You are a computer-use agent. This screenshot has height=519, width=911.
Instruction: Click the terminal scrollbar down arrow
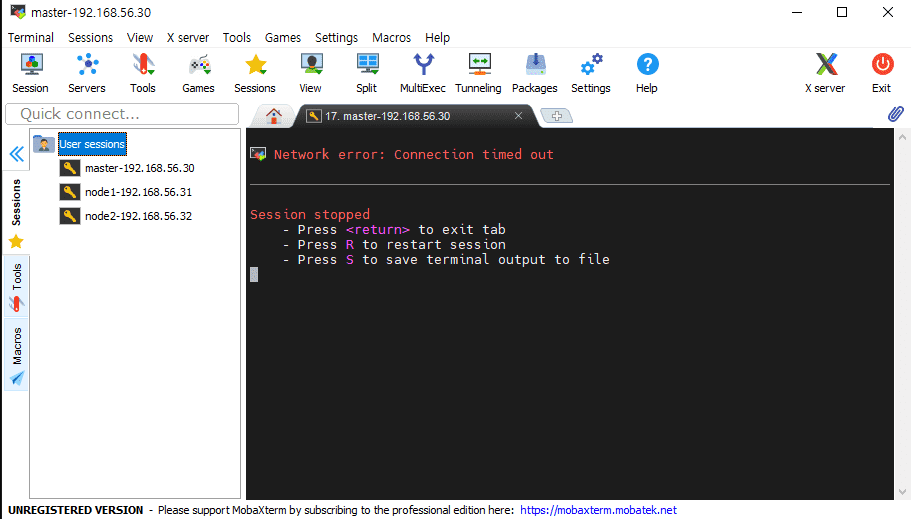902,492
